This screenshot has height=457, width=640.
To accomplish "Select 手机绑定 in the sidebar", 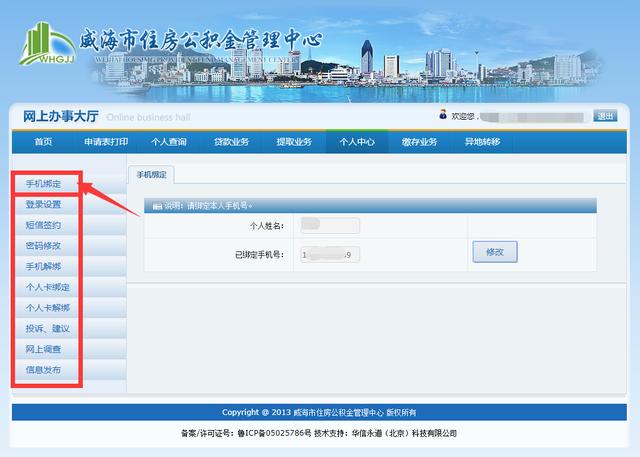I will [43, 184].
